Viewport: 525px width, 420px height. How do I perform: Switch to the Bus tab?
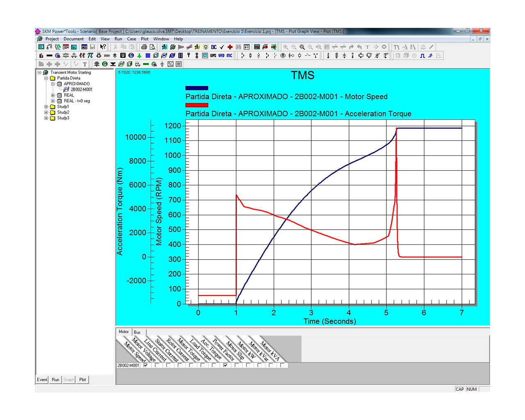click(137, 332)
